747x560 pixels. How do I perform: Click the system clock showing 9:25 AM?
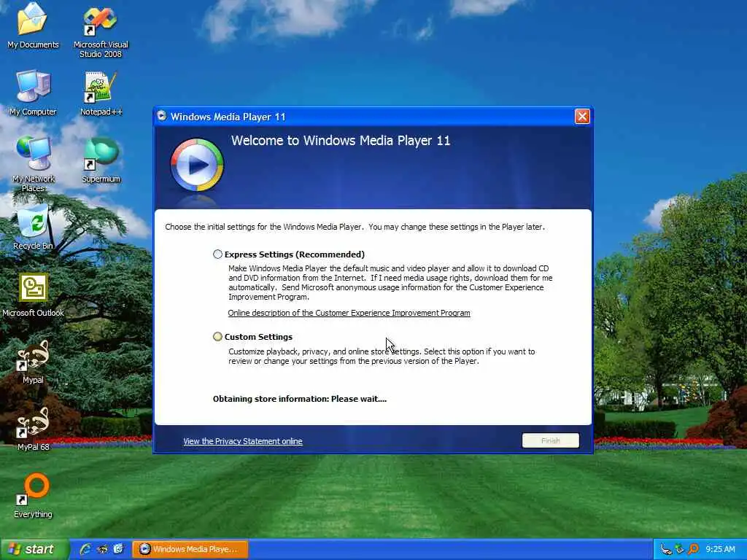tap(720, 550)
